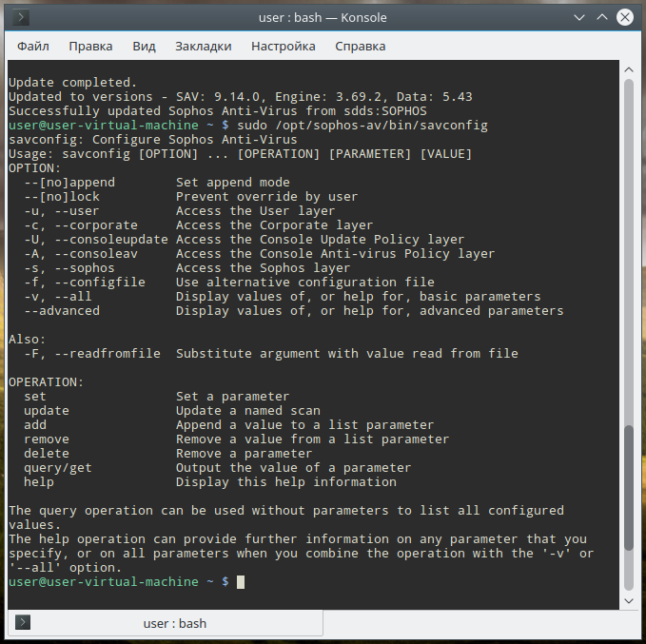Image resolution: width=646 pixels, height=644 pixels.
Task: Click 'Append a value to a list parameter'
Action: (304, 425)
